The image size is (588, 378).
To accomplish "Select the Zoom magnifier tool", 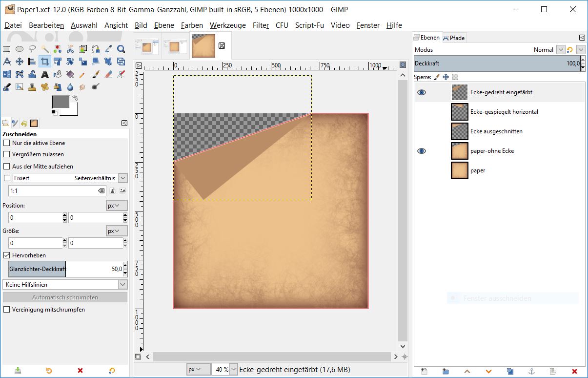I will tap(121, 49).
